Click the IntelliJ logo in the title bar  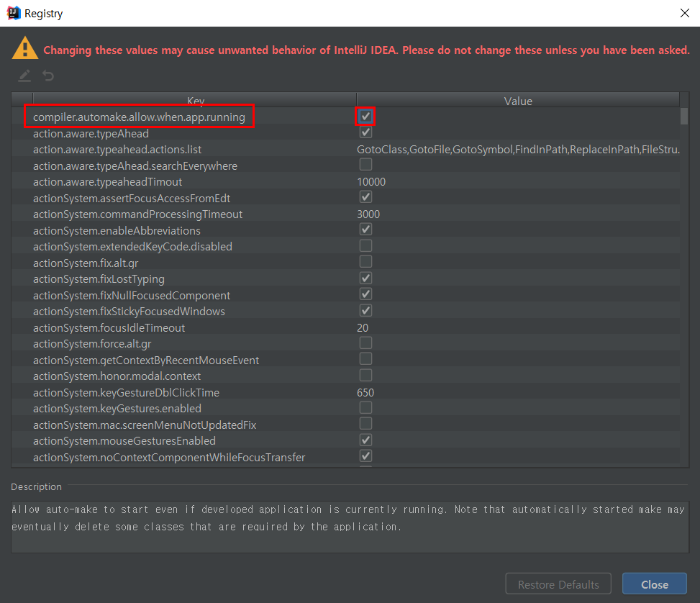pos(14,14)
